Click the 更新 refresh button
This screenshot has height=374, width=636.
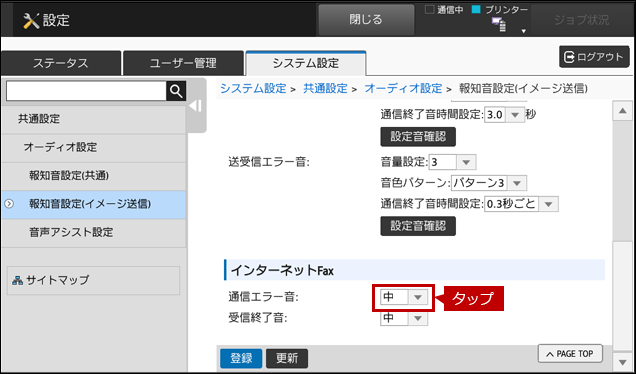(x=287, y=358)
